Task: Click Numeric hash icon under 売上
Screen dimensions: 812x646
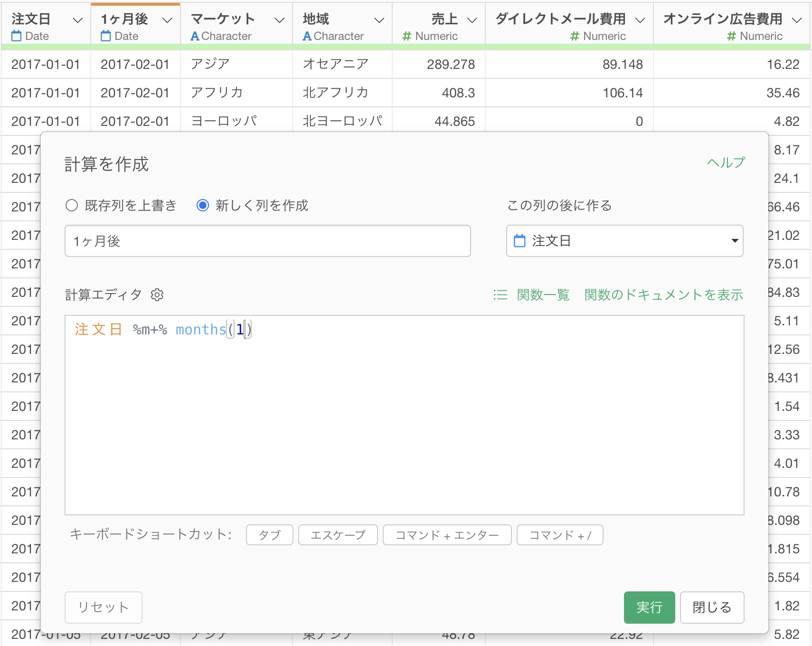Action: [x=406, y=36]
